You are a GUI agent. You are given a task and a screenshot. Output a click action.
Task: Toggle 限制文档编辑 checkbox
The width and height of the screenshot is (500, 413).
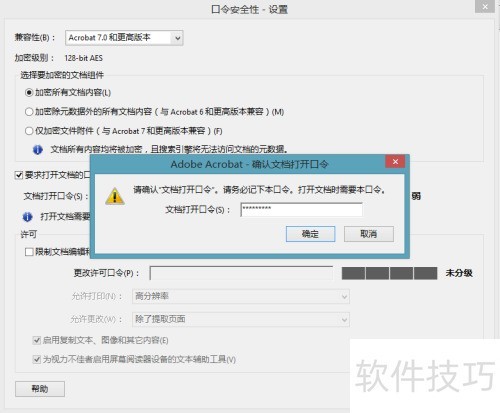[29, 252]
